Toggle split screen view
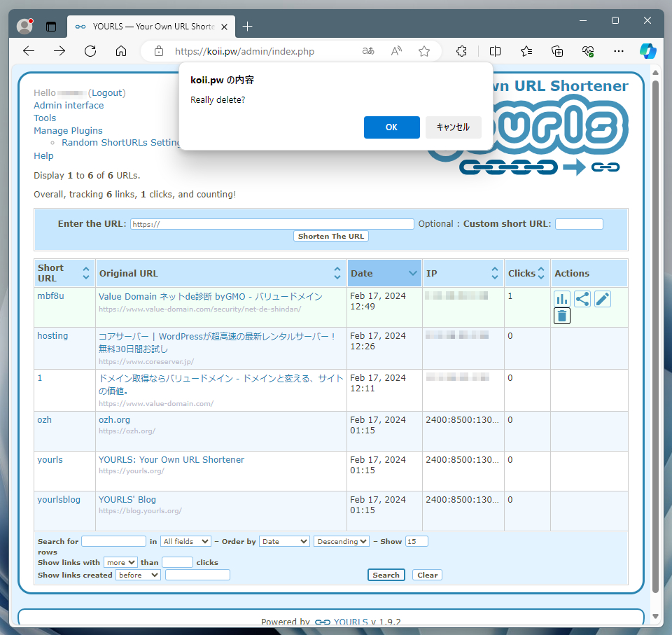The width and height of the screenshot is (672, 635). [495, 51]
